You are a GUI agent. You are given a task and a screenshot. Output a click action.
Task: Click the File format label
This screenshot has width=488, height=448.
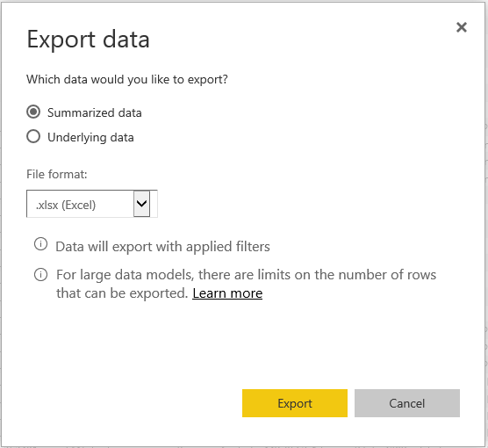tap(57, 174)
